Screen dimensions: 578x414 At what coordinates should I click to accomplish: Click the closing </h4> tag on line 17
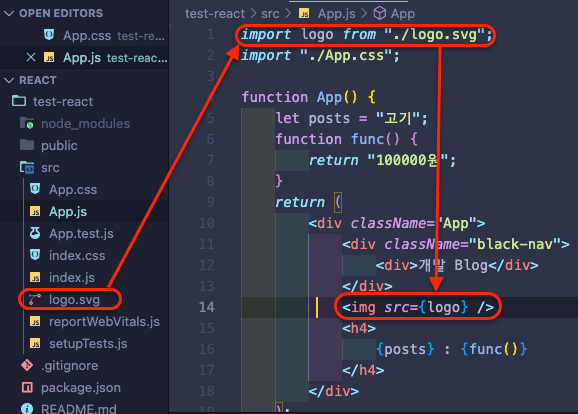(363, 370)
